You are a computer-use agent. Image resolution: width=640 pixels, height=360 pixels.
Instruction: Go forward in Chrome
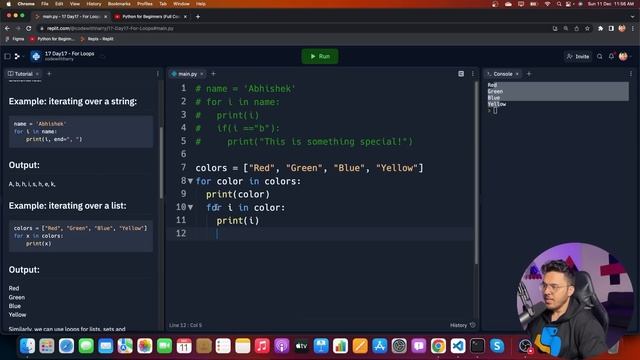pos(18,28)
